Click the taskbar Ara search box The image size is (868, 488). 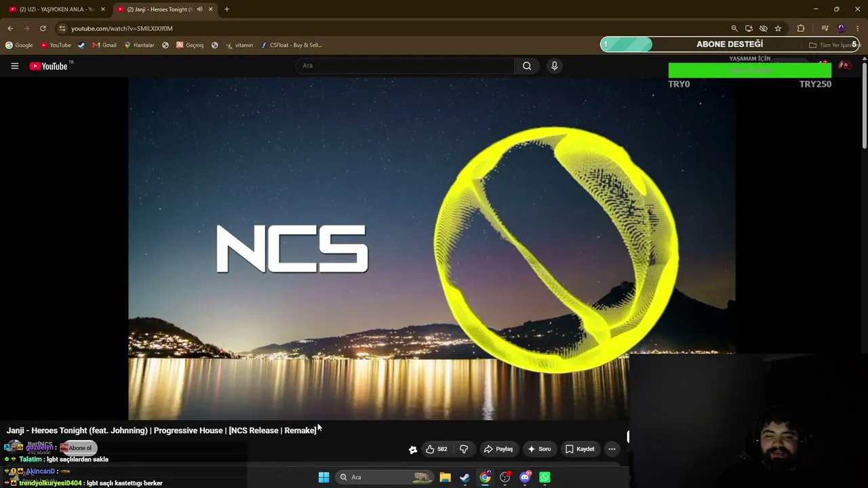(x=384, y=477)
